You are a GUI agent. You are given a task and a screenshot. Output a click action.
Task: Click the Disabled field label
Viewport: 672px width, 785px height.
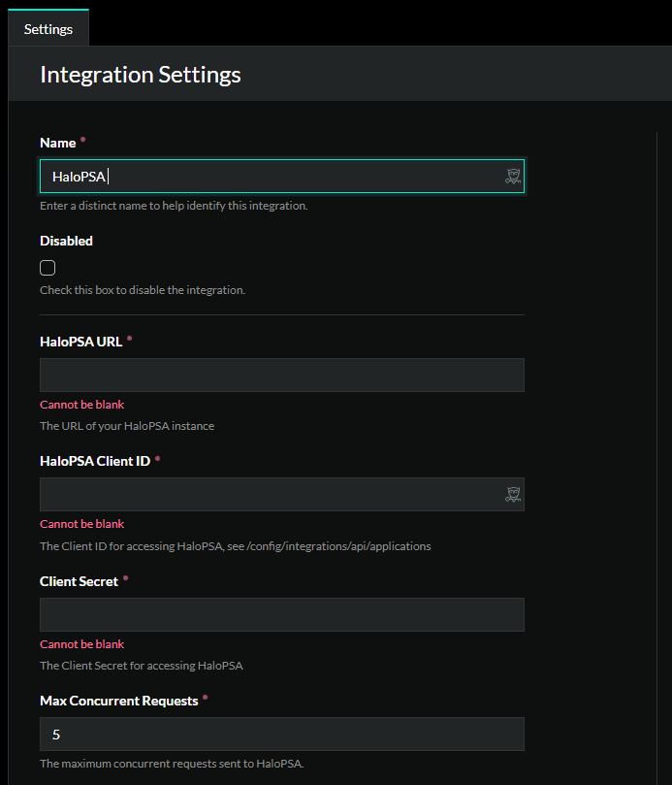click(x=66, y=241)
